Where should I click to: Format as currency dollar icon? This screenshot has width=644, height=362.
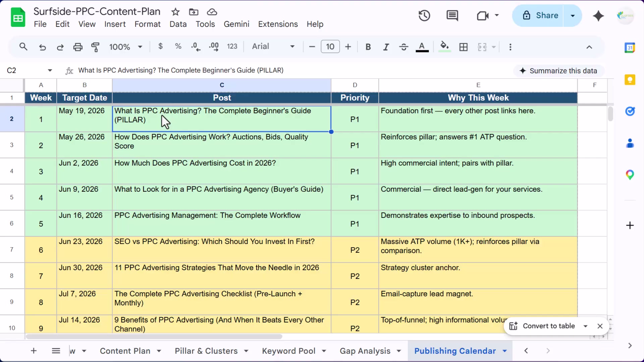[x=161, y=46]
